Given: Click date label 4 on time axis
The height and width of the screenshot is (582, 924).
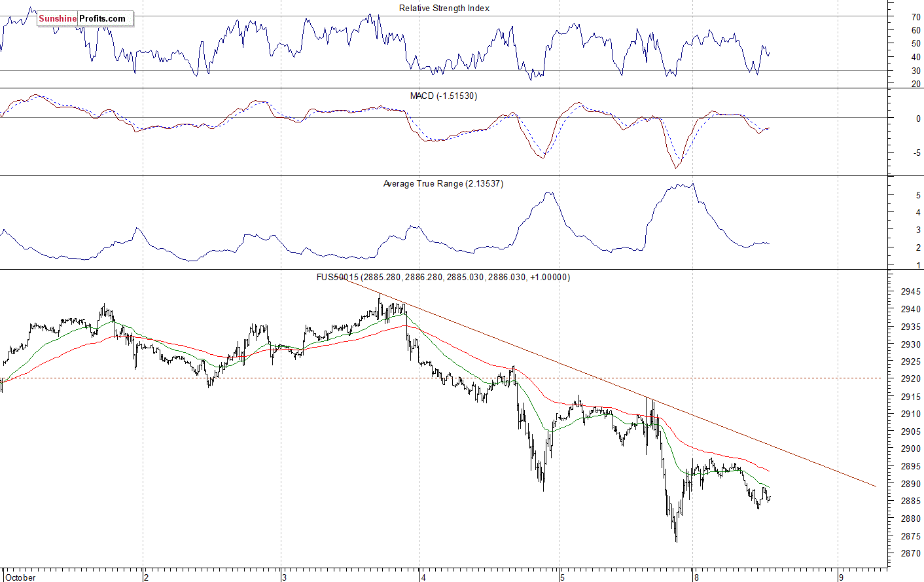Looking at the screenshot, I should pyautogui.click(x=424, y=577).
